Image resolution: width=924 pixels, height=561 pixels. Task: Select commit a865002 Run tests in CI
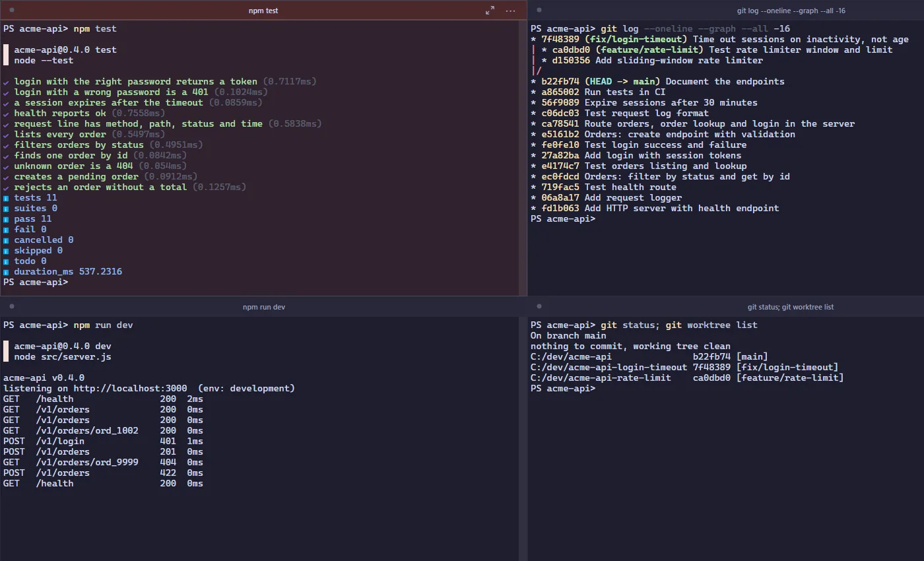pyautogui.click(x=603, y=92)
